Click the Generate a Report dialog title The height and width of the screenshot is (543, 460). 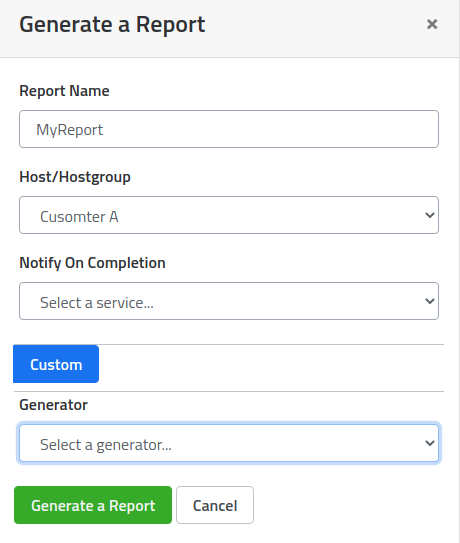click(112, 25)
